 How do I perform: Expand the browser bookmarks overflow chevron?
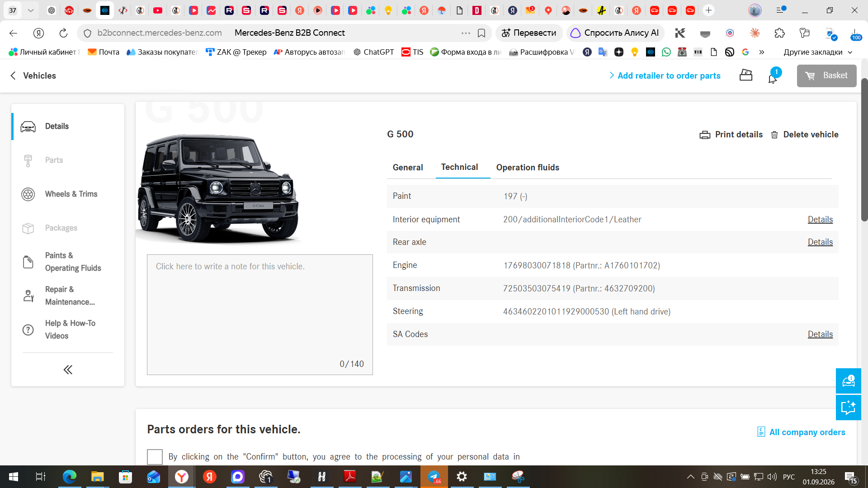click(762, 52)
